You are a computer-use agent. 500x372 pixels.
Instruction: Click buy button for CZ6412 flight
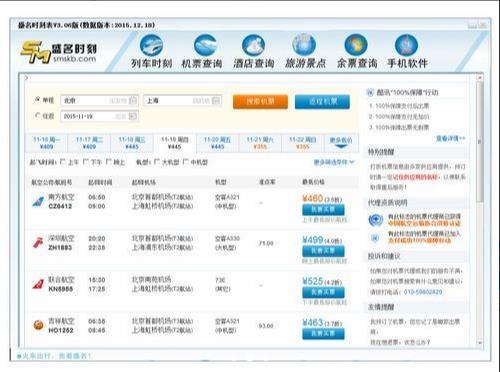click(x=323, y=209)
